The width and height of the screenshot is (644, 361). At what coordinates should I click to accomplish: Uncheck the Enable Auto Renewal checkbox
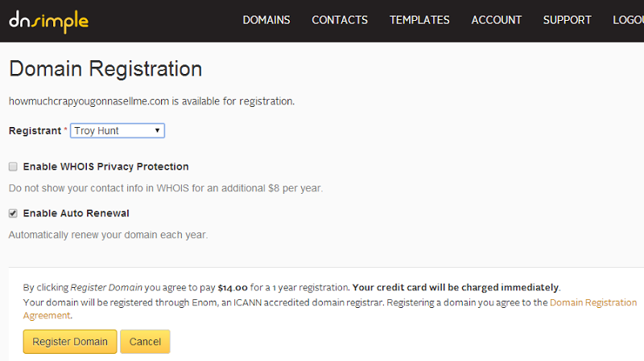[13, 213]
